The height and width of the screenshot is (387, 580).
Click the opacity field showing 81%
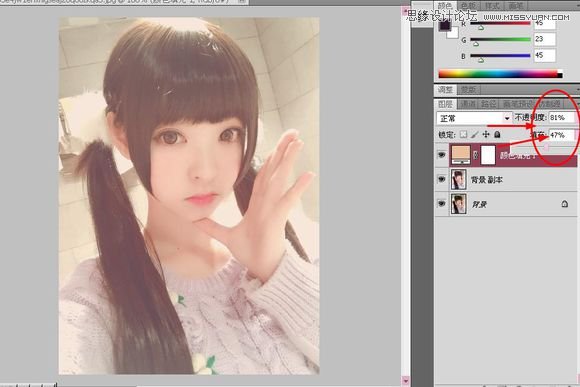[x=561, y=118]
